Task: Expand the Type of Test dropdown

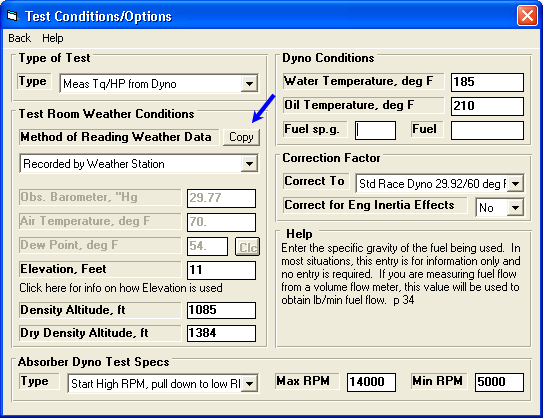Action: click(x=249, y=83)
